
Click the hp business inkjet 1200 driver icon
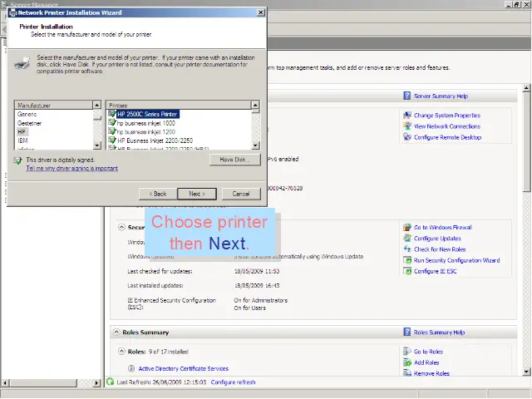(x=112, y=131)
